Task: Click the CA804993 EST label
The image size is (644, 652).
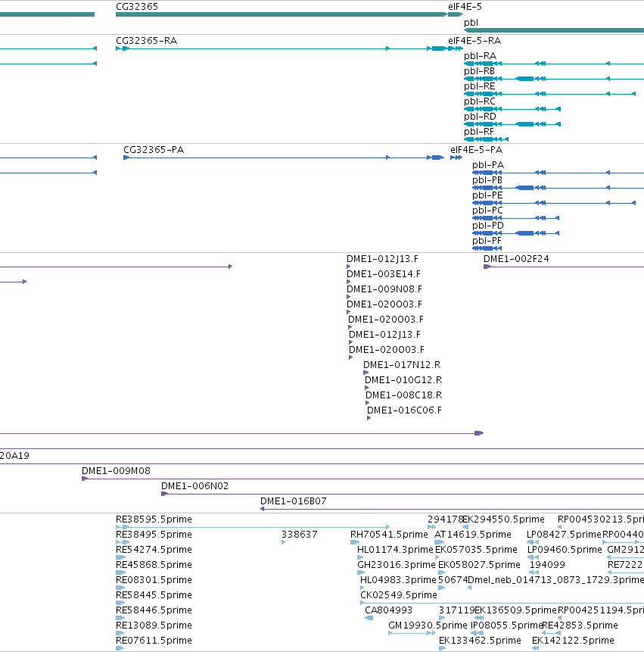Action: point(388,610)
